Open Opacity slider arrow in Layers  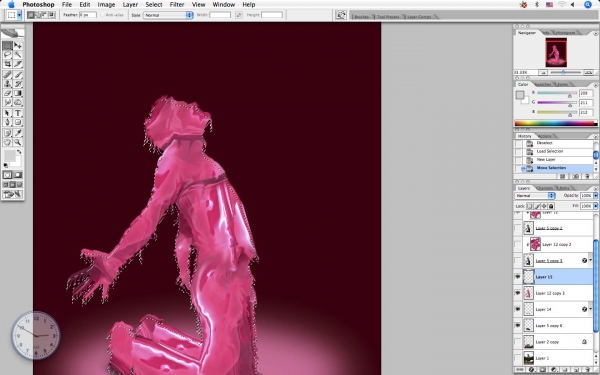pos(595,196)
